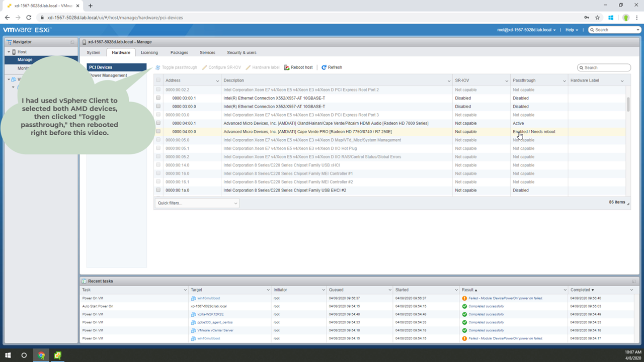Image resolution: width=644 pixels, height=362 pixels.
Task: Minimize the Recent tasks panel
Action: (x=634, y=281)
